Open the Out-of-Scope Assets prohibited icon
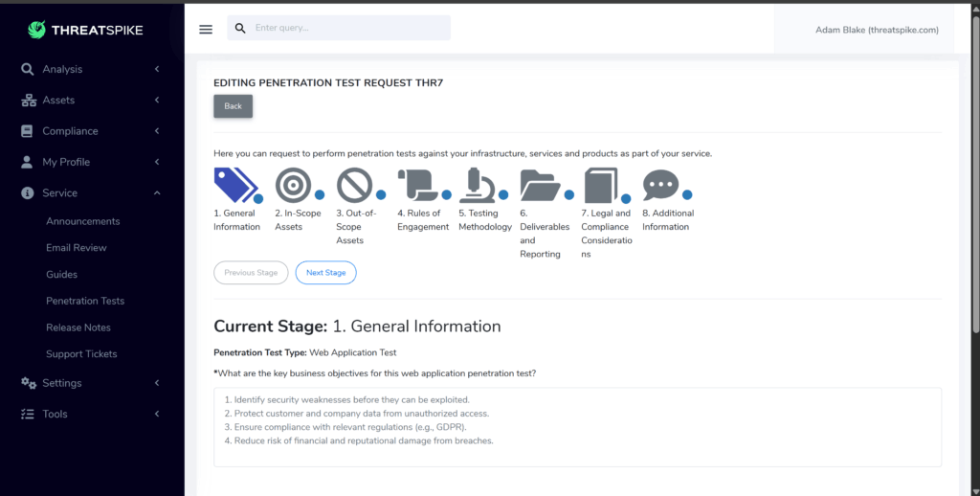 (x=354, y=184)
